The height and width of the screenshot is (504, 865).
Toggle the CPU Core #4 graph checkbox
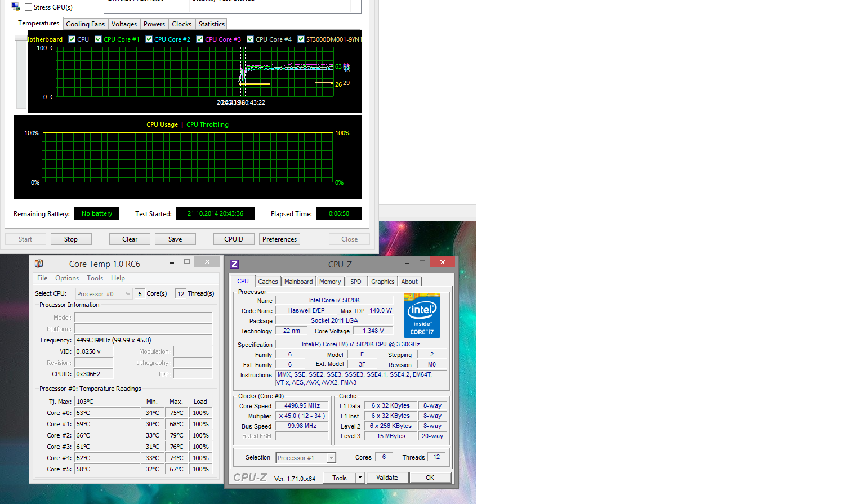250,39
